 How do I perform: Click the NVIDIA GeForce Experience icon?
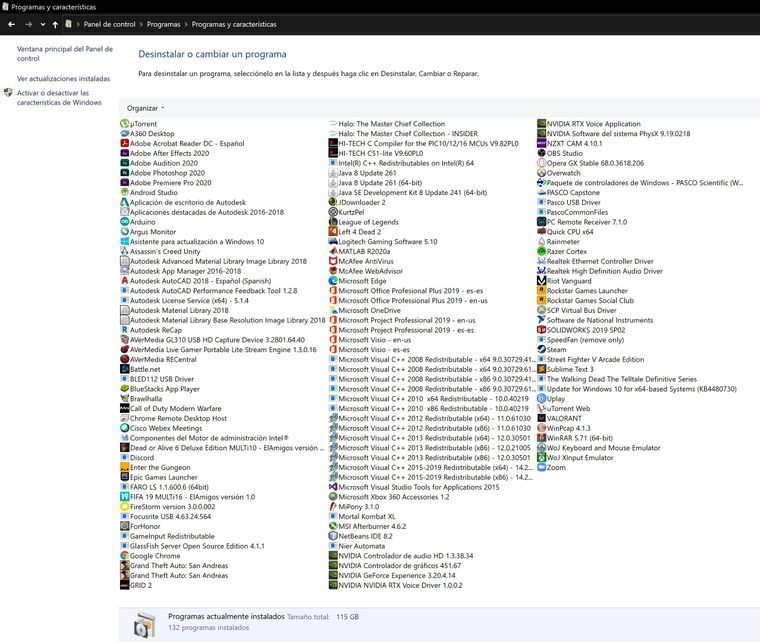click(x=333, y=576)
